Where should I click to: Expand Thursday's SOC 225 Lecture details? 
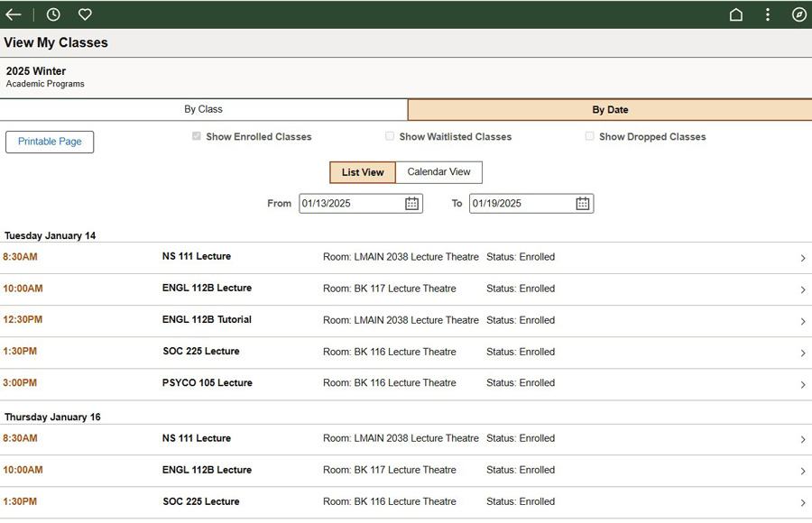801,501
